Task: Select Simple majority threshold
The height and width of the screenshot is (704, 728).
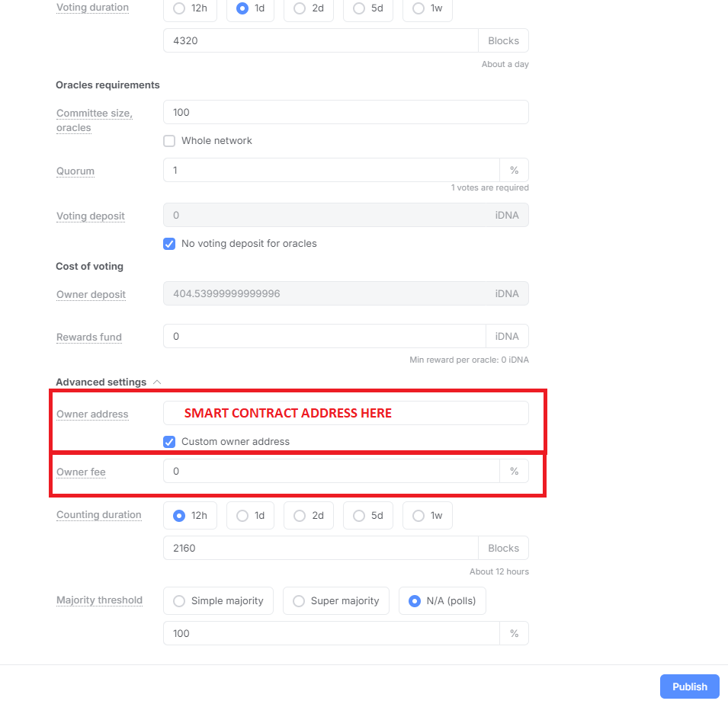Action: click(x=219, y=601)
